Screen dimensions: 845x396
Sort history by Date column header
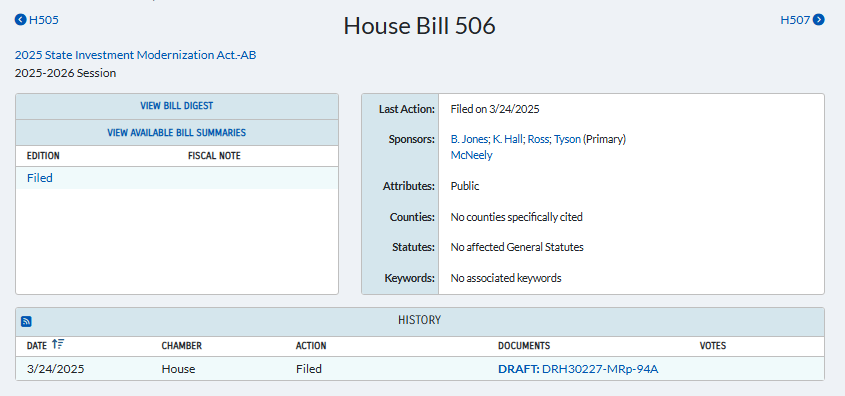coord(37,346)
